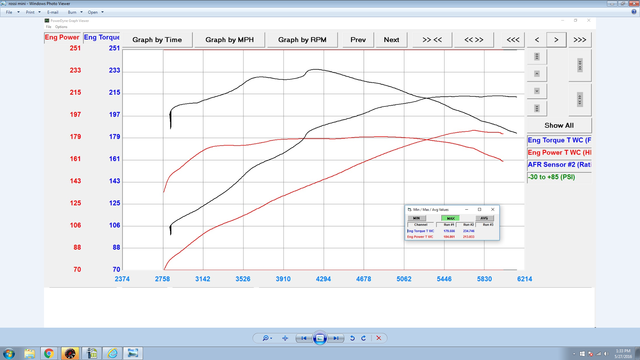Image resolution: width=640 pixels, height=360 pixels.
Task: Click the Show All button
Action: tap(559, 125)
